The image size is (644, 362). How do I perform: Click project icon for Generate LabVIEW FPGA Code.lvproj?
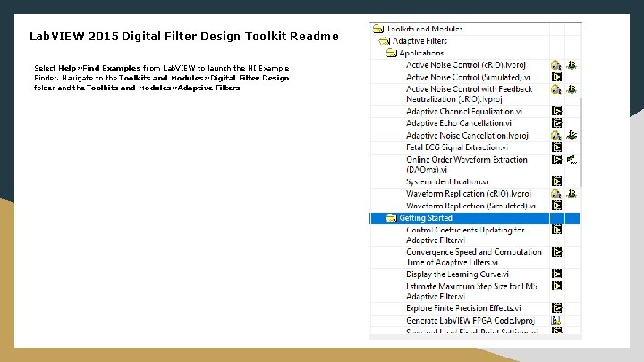point(556,321)
